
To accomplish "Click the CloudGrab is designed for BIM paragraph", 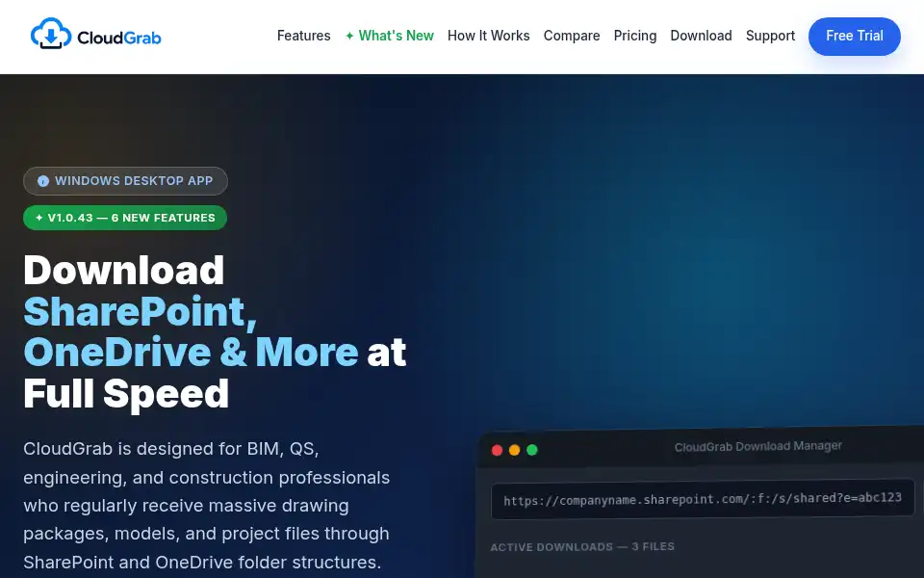I will click(x=206, y=506).
